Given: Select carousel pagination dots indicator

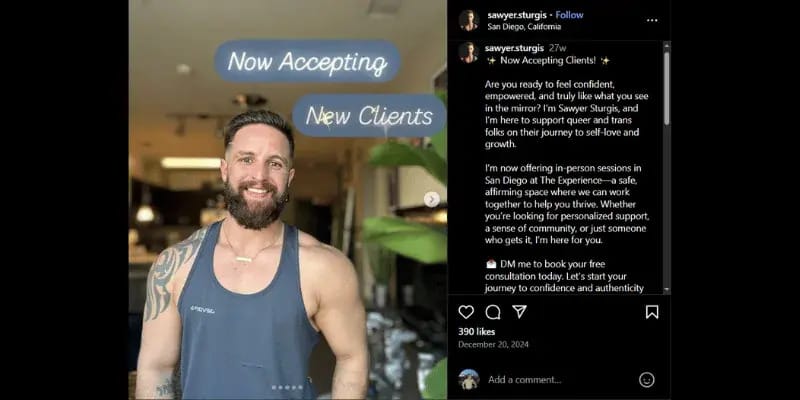Looking at the screenshot, I should pos(287,388).
